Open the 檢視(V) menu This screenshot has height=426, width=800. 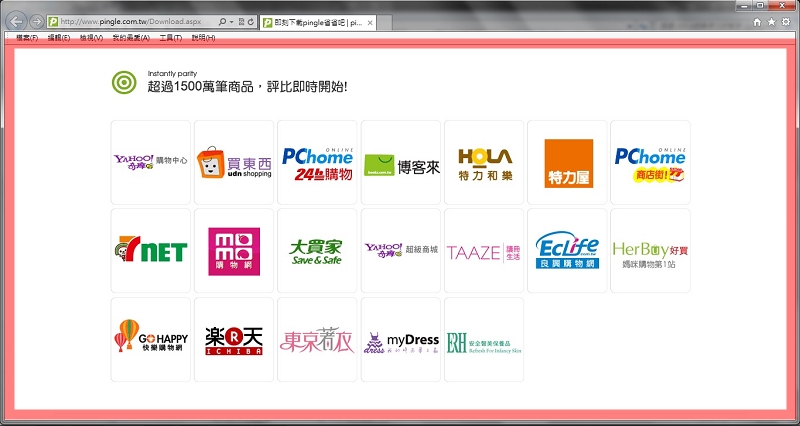tap(91, 38)
